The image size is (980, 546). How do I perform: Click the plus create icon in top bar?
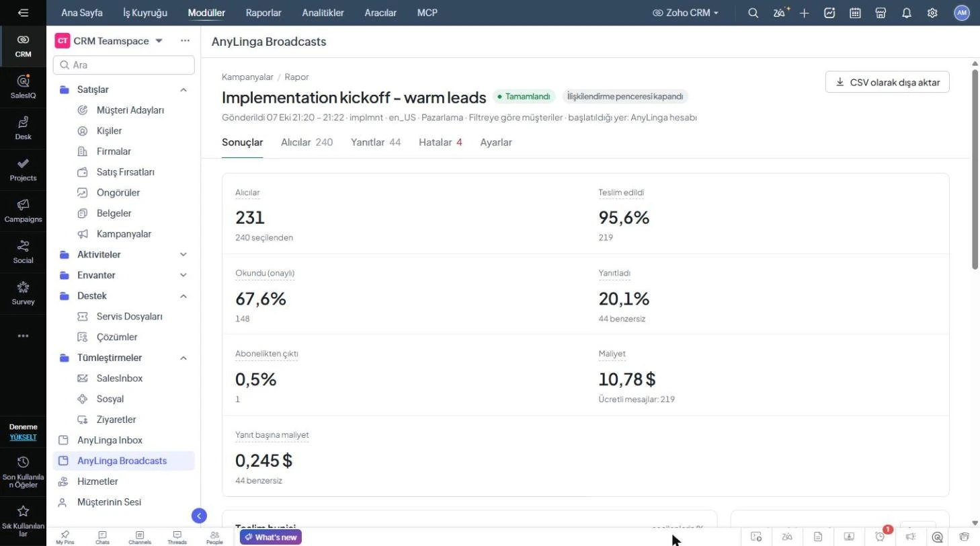(805, 13)
